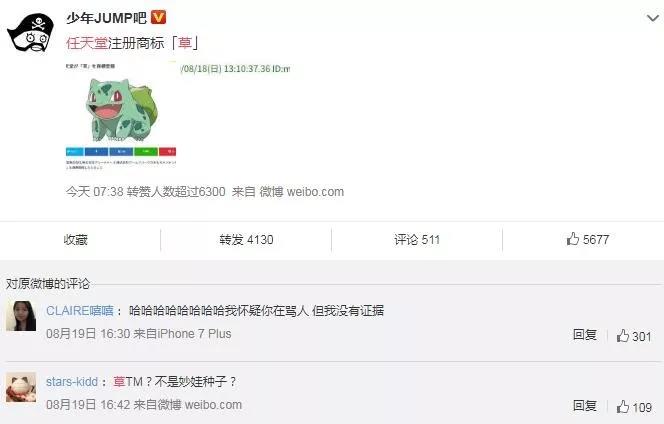Open the post options chevron menu
The image size is (664, 424).
coord(653,18)
